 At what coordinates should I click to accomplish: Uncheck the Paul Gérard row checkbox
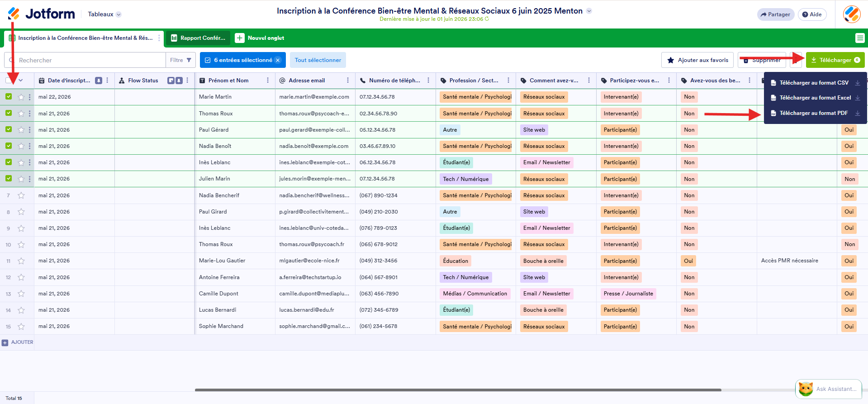pos(9,129)
